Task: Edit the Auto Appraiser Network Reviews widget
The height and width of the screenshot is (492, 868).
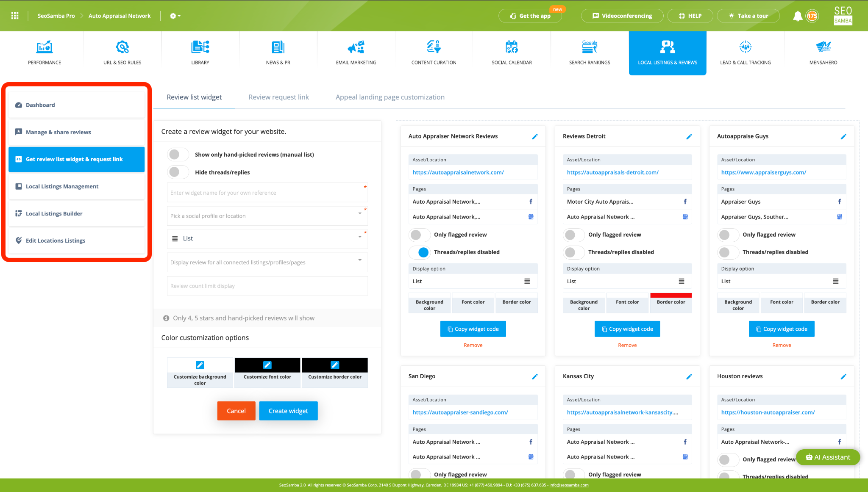Action: [x=535, y=136]
